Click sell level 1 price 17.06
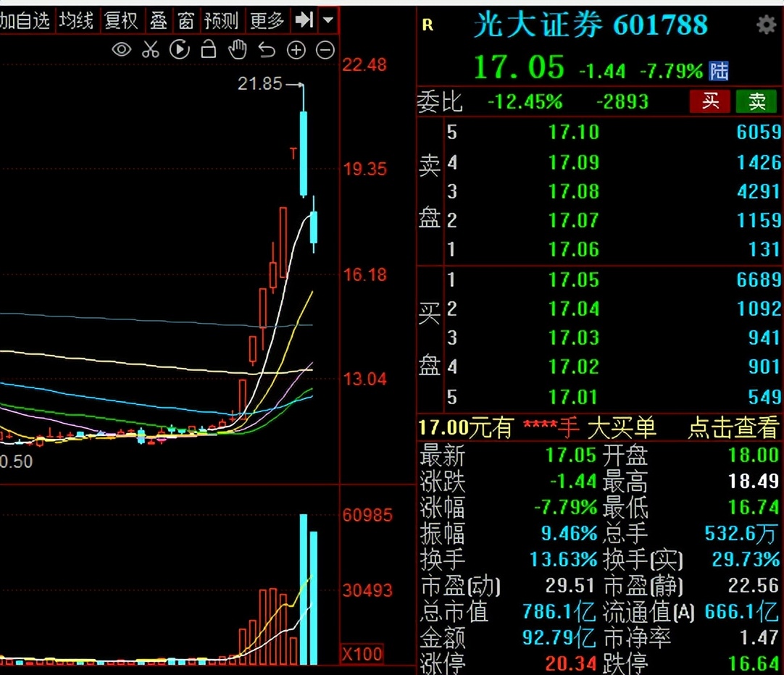The image size is (784, 675). [x=573, y=249]
